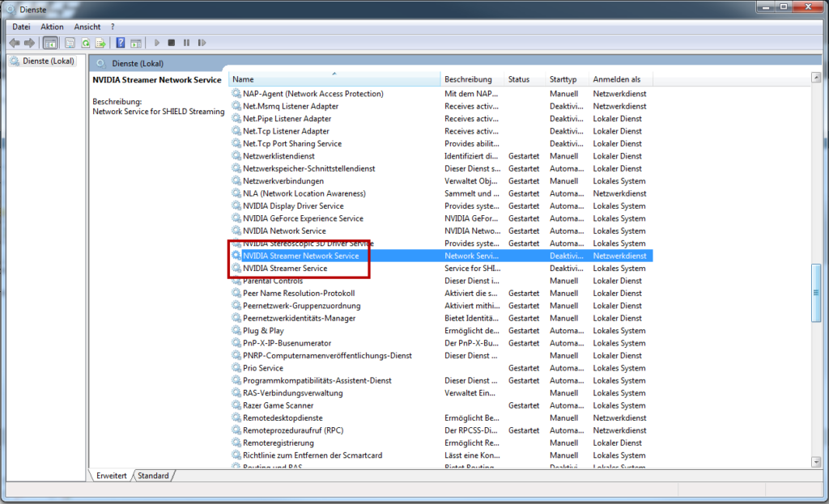Screen dimensions: 829x504
Task: Stop the selected service
Action: click(172, 41)
